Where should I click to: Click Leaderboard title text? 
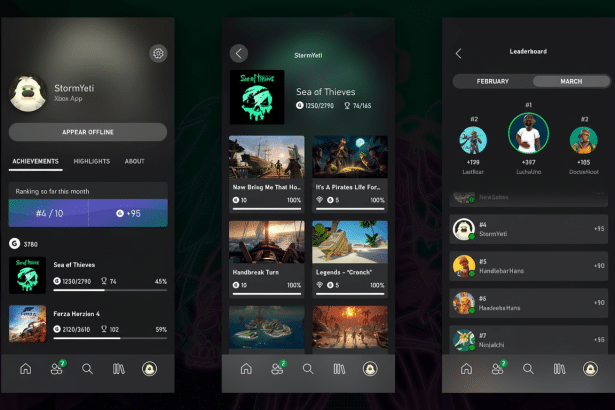click(x=528, y=51)
